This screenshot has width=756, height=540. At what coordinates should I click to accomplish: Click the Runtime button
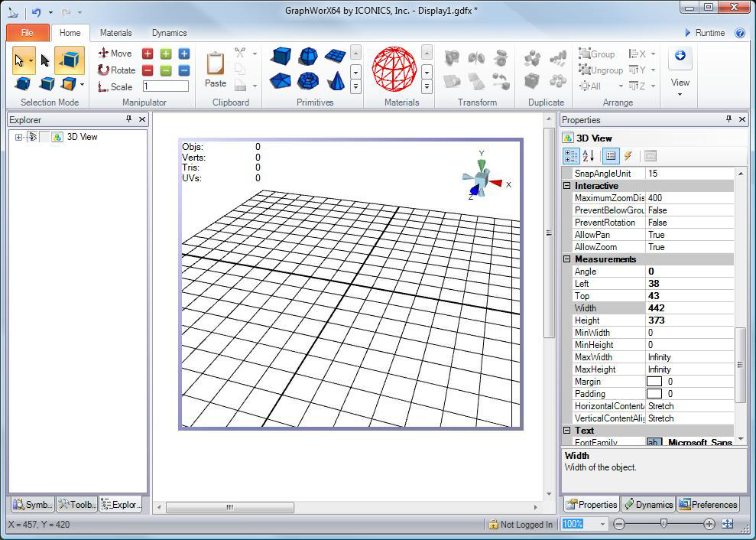[704, 33]
